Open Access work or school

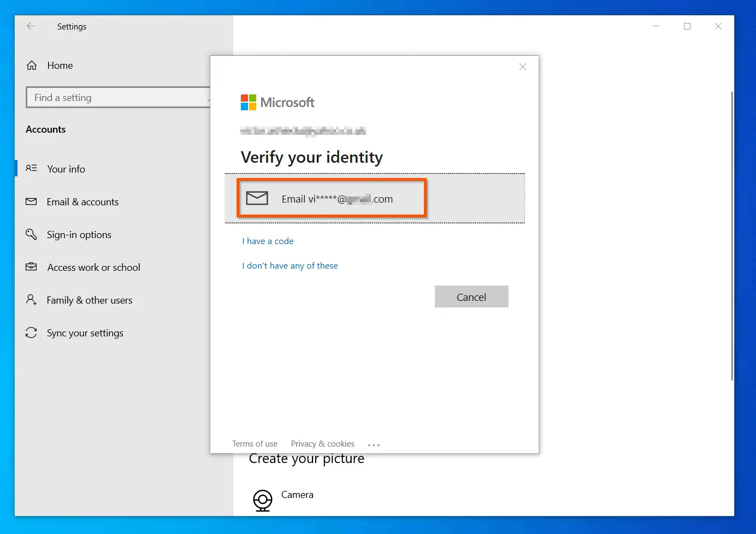click(94, 268)
